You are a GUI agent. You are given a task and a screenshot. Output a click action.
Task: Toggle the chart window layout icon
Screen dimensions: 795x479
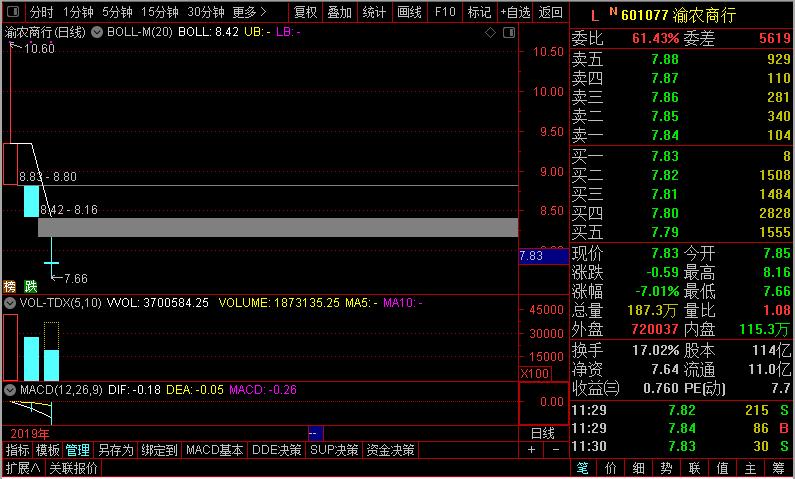(x=509, y=33)
